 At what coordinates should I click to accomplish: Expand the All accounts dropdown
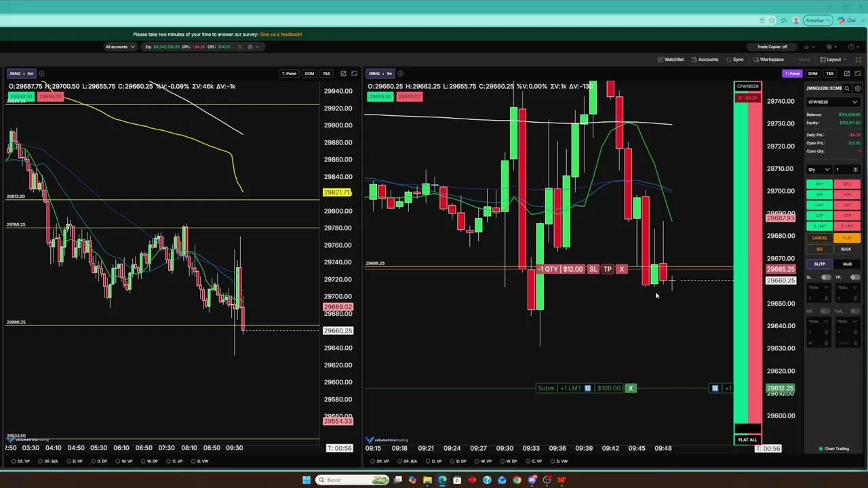point(119,47)
